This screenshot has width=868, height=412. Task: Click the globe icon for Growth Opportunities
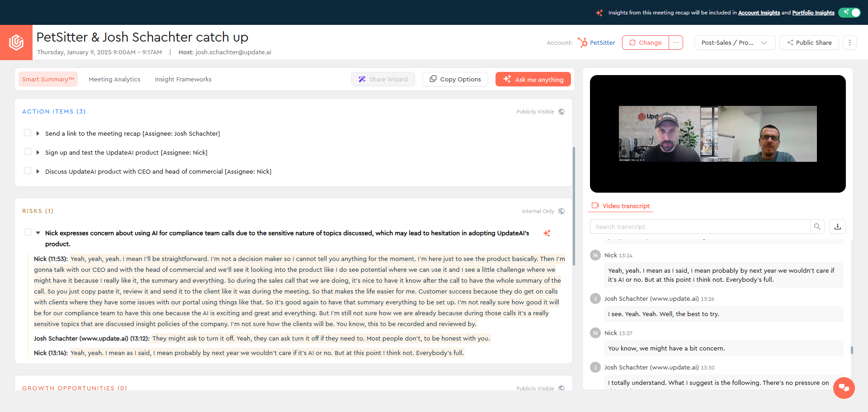[561, 388]
